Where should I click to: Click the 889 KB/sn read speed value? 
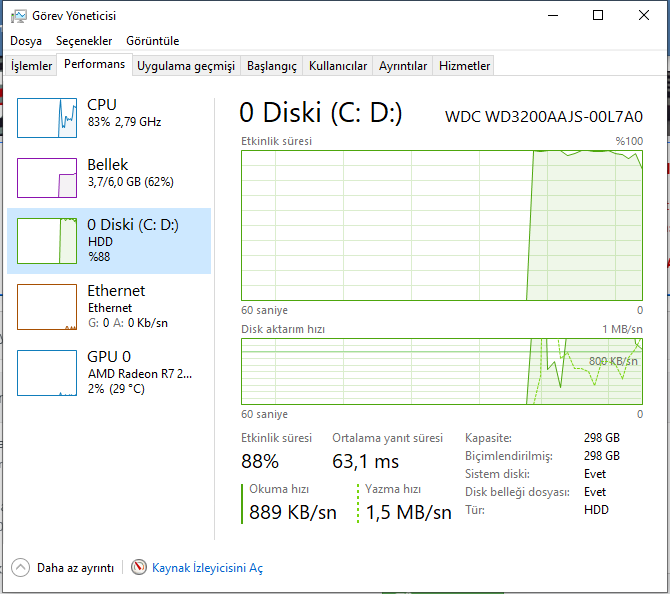293,512
